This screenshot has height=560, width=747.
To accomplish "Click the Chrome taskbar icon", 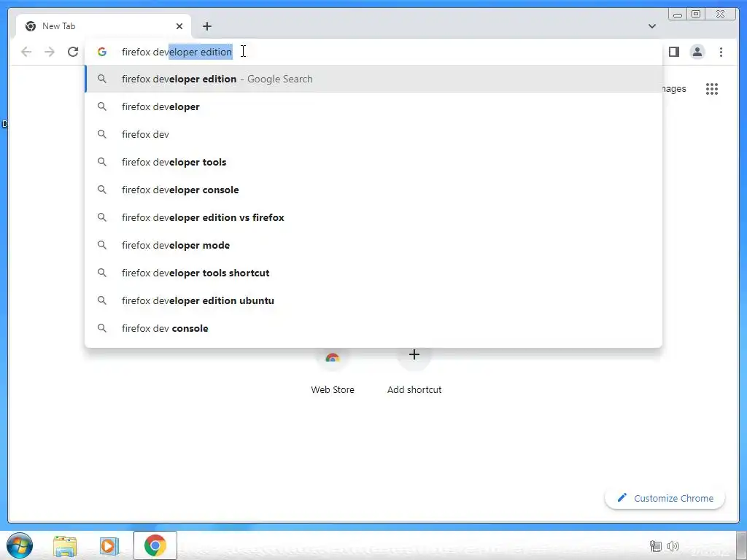I will coord(155,545).
